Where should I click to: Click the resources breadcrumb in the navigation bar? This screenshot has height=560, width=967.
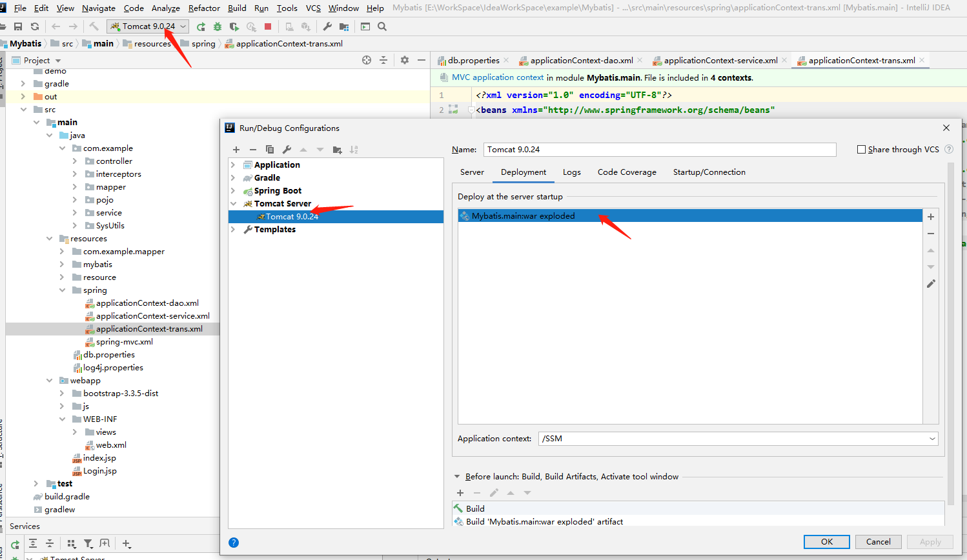click(x=152, y=44)
